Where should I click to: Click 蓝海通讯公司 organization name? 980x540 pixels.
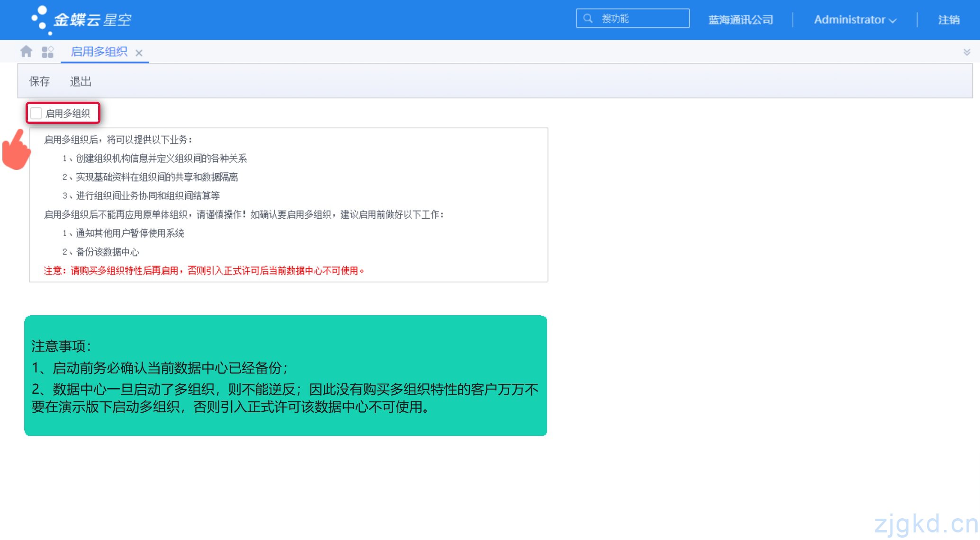pos(741,20)
